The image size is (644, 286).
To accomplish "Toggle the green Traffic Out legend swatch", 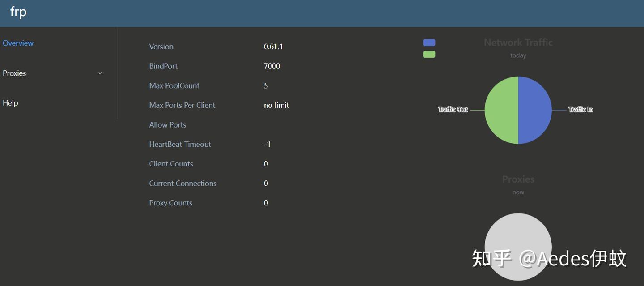I will pyautogui.click(x=429, y=54).
